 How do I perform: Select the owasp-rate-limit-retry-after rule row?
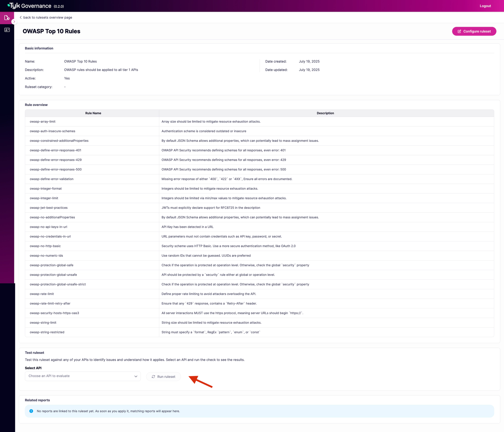[x=50, y=304]
